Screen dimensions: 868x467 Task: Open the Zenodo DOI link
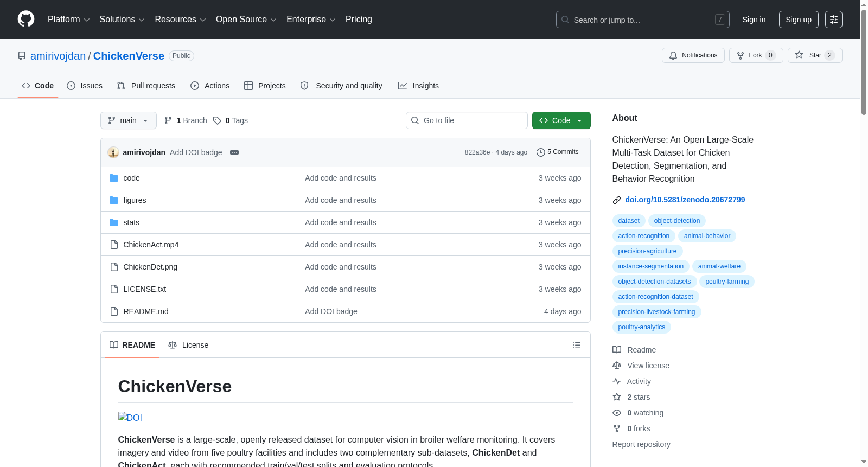[685, 200]
